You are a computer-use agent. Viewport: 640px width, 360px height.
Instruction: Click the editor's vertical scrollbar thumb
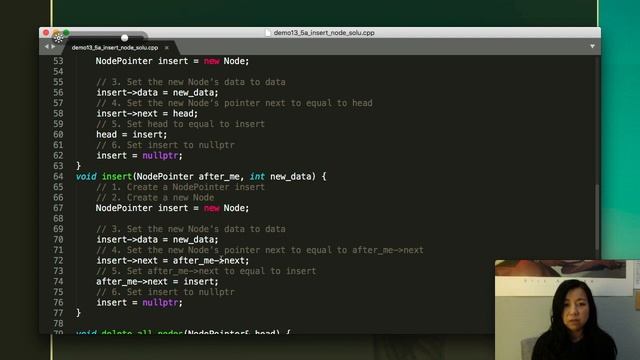coord(597,218)
